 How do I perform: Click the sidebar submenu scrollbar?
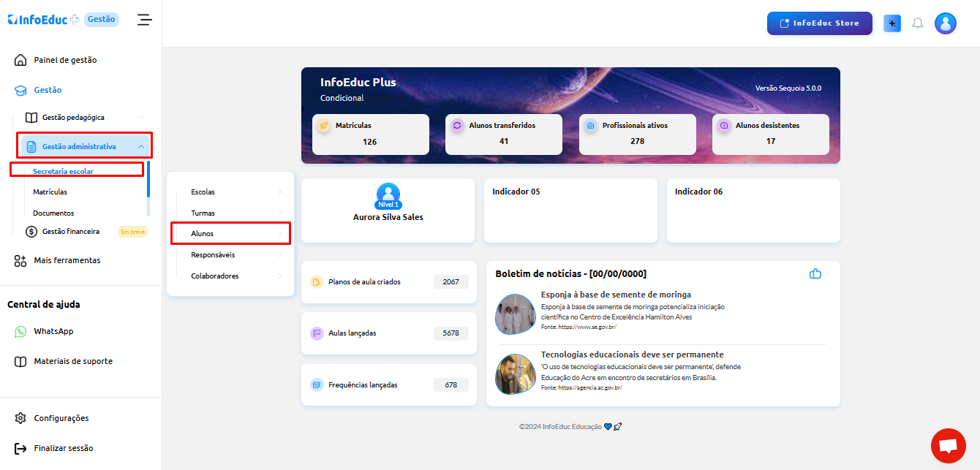(148, 180)
